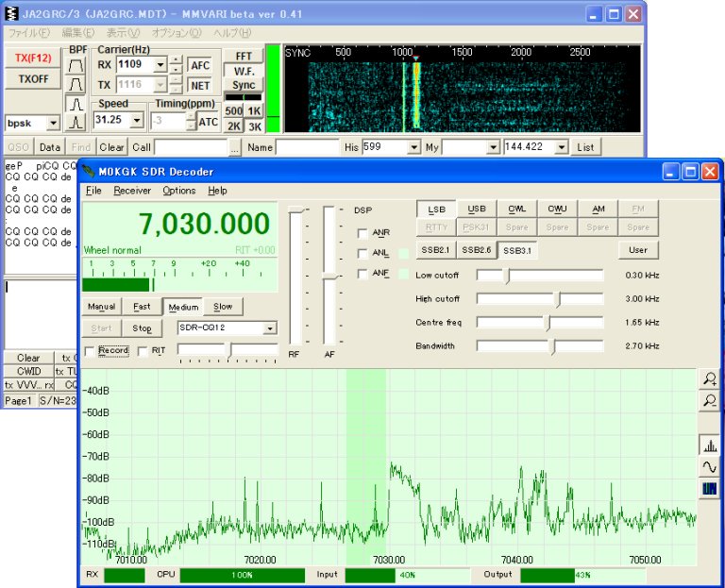725x588 pixels.
Task: Toggle the ANR checkbox
Action: point(362,233)
